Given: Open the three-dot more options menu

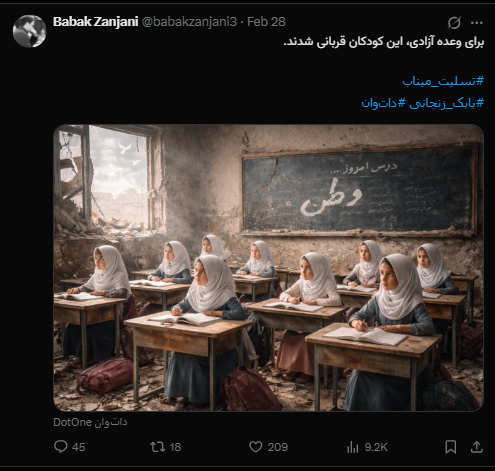Looking at the screenshot, I should (x=477, y=23).
